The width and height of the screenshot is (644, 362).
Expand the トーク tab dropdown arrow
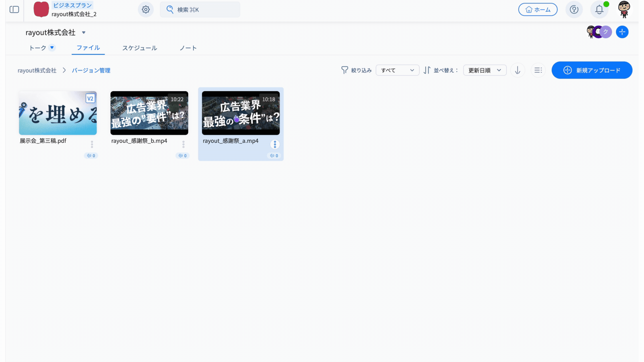click(52, 47)
